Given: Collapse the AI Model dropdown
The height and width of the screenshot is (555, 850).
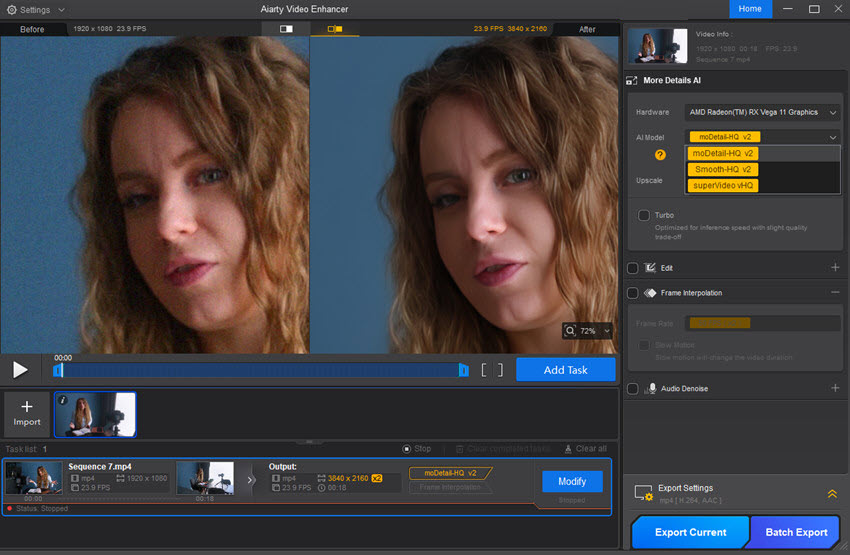Looking at the screenshot, I should tap(833, 137).
